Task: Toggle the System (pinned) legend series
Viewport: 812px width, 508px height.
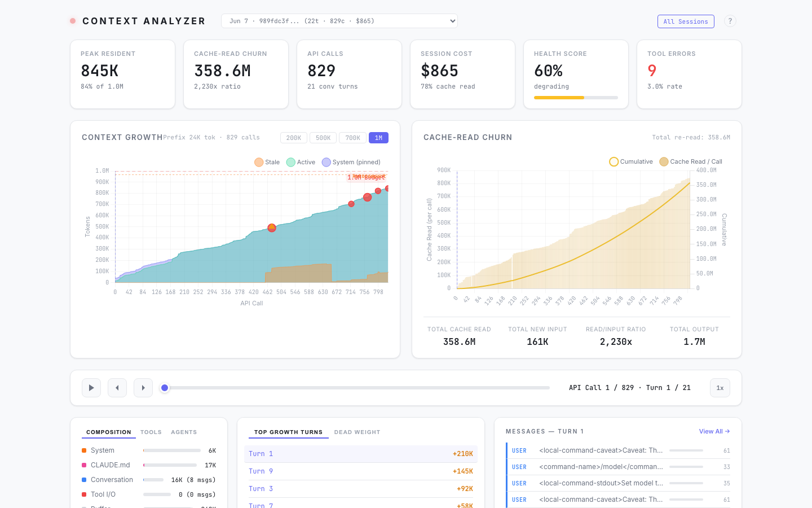Action: coord(351,162)
